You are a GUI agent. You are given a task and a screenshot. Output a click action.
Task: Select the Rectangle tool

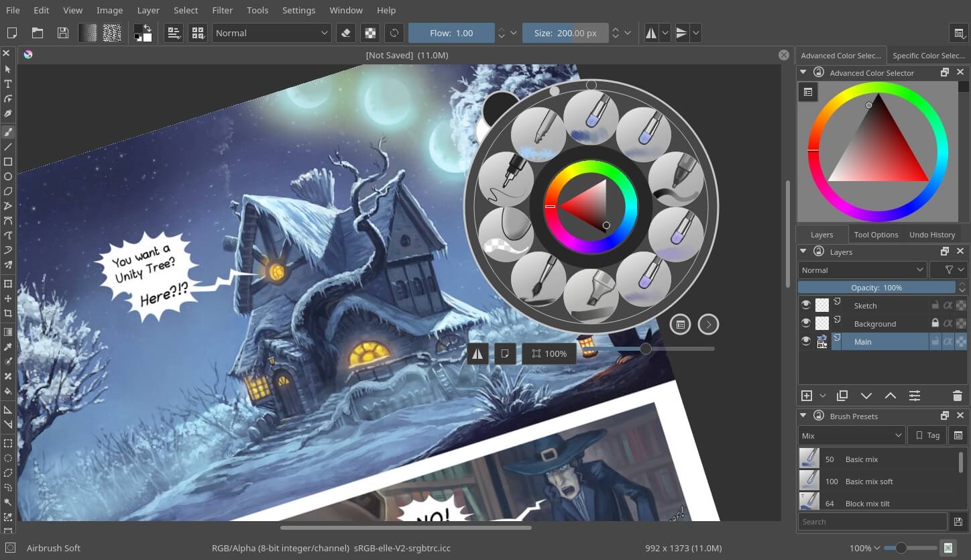tap(8, 161)
